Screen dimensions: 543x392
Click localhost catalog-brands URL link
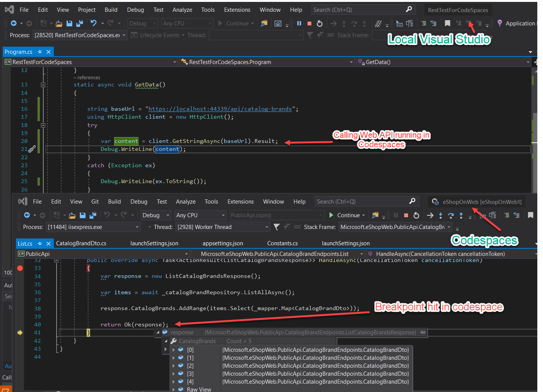220,109
